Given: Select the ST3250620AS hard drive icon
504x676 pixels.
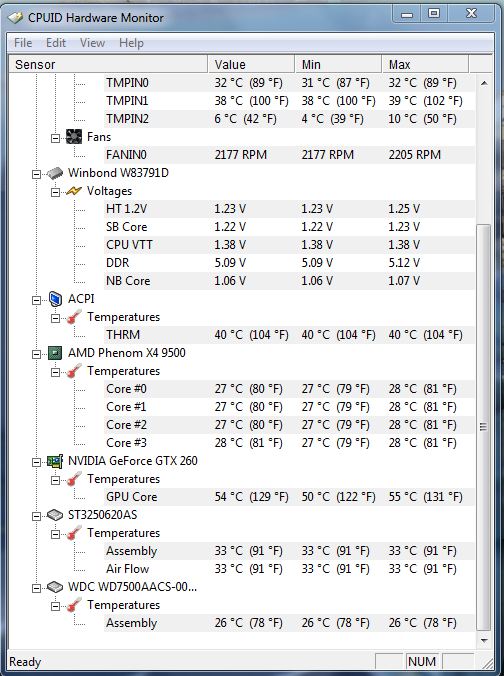Looking at the screenshot, I should coord(55,515).
